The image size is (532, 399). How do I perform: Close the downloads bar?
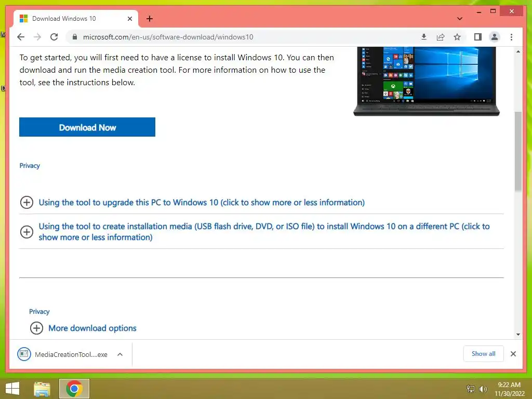513,354
